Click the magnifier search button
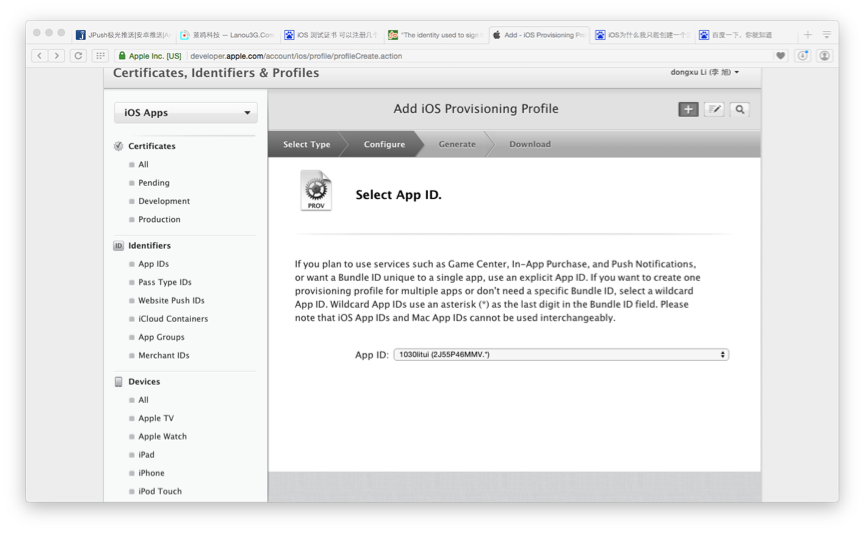This screenshot has height=533, width=865. [740, 109]
